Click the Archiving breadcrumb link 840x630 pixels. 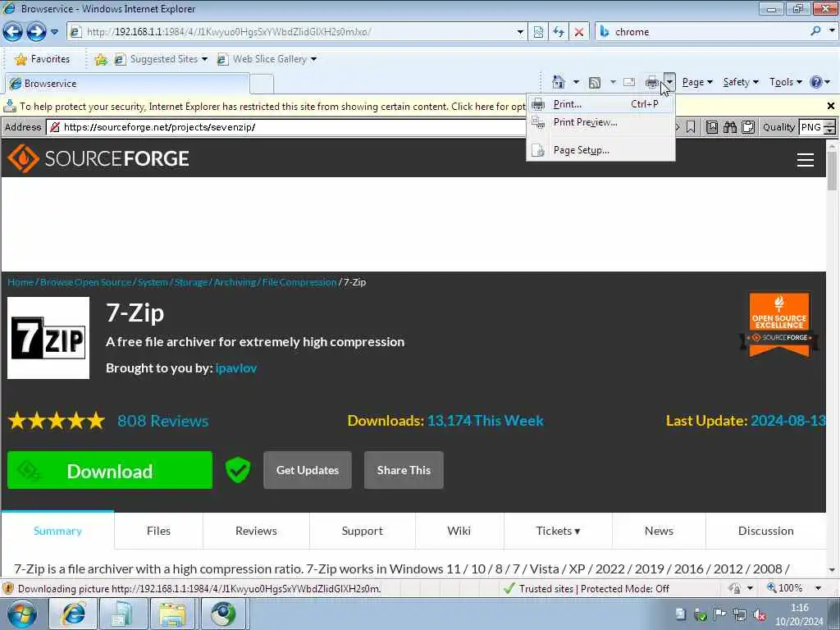(x=235, y=282)
